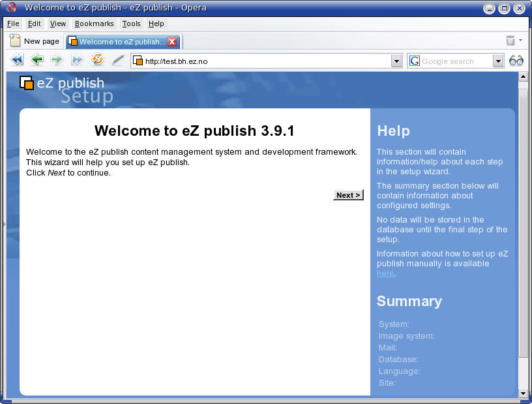The image size is (532, 404).
Task: Click the vertical scrollbar up arrow
Action: tap(523, 76)
